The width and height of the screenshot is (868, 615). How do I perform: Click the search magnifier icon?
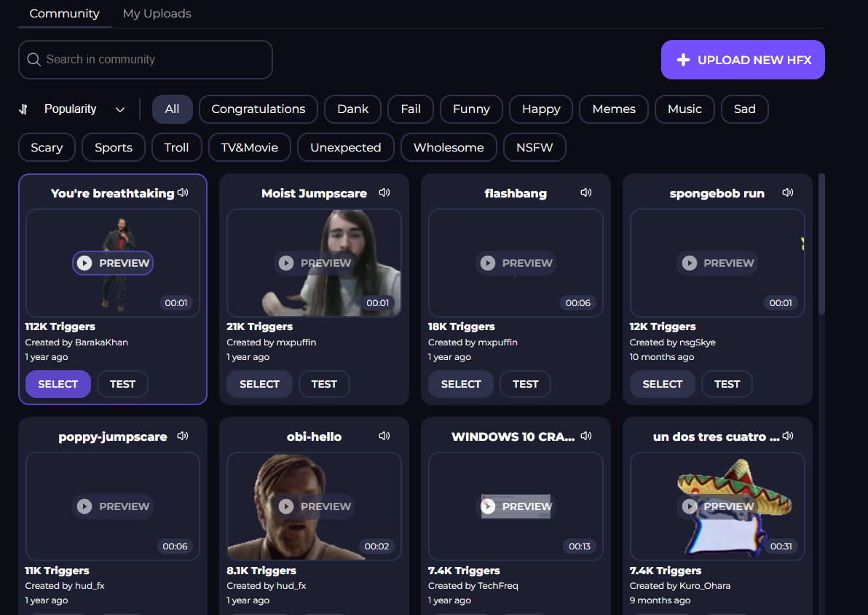33,59
